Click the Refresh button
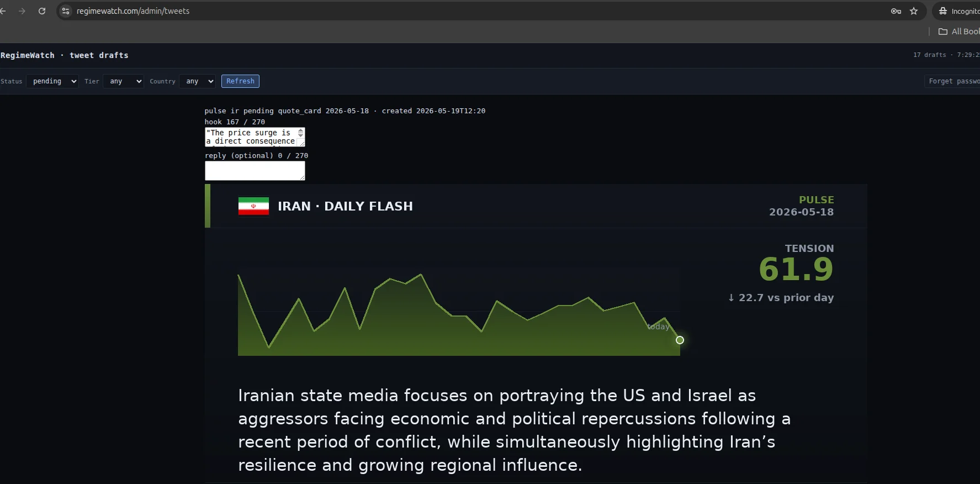The height and width of the screenshot is (484, 980). click(x=240, y=81)
